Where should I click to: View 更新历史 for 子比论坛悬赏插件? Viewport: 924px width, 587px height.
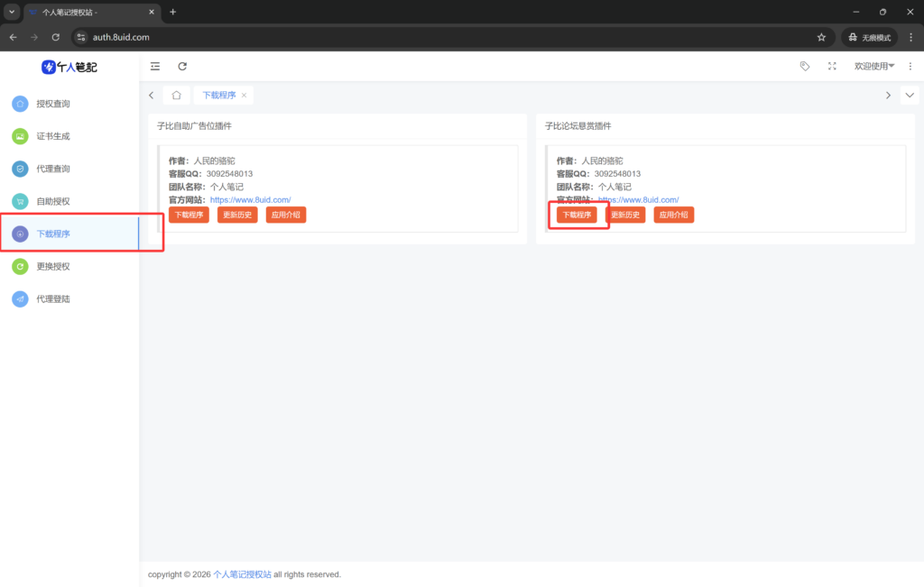tap(625, 215)
